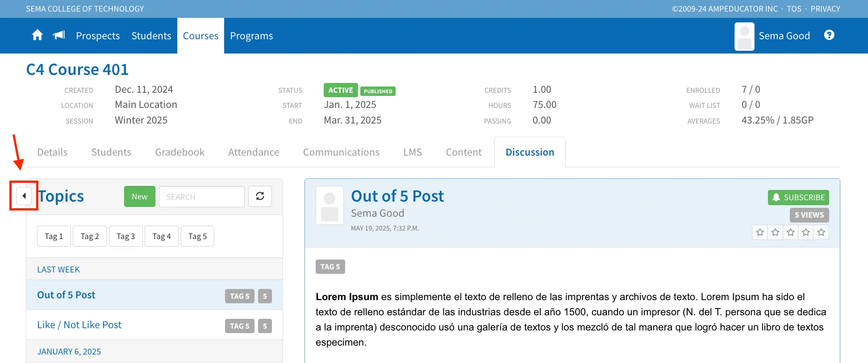Create a New topic
The image size is (868, 363).
(140, 196)
